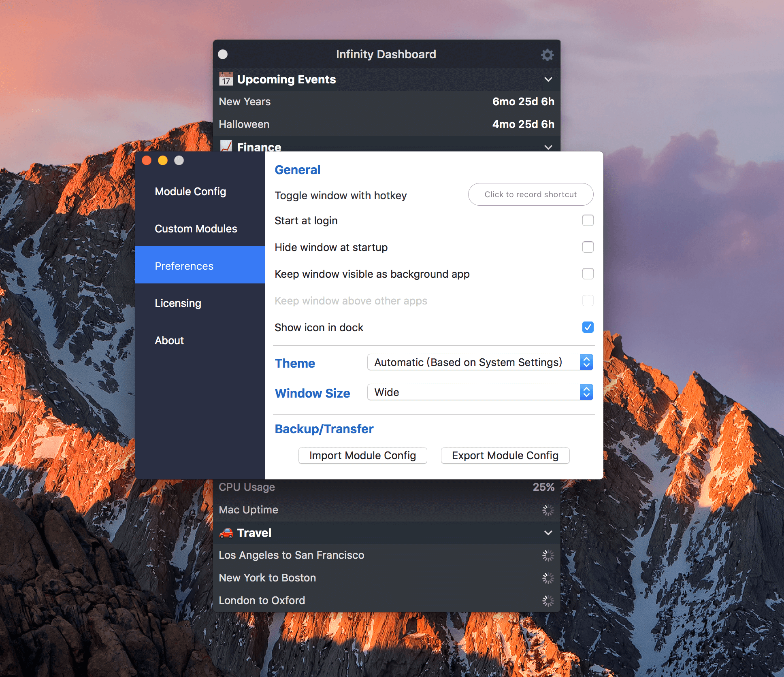Click the loading spinner for Mac Uptime
The image size is (784, 677).
tap(548, 510)
